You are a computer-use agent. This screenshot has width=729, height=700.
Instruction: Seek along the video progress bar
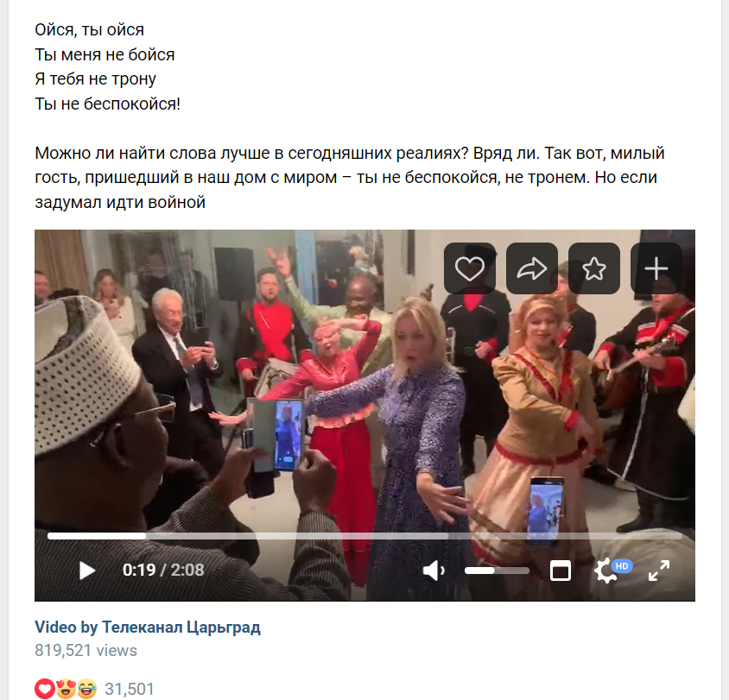click(364, 536)
